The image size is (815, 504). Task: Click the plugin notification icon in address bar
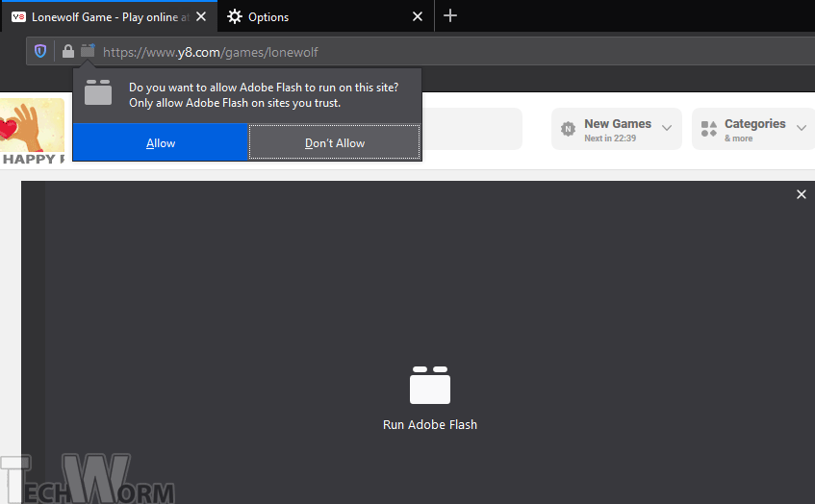[88, 50]
